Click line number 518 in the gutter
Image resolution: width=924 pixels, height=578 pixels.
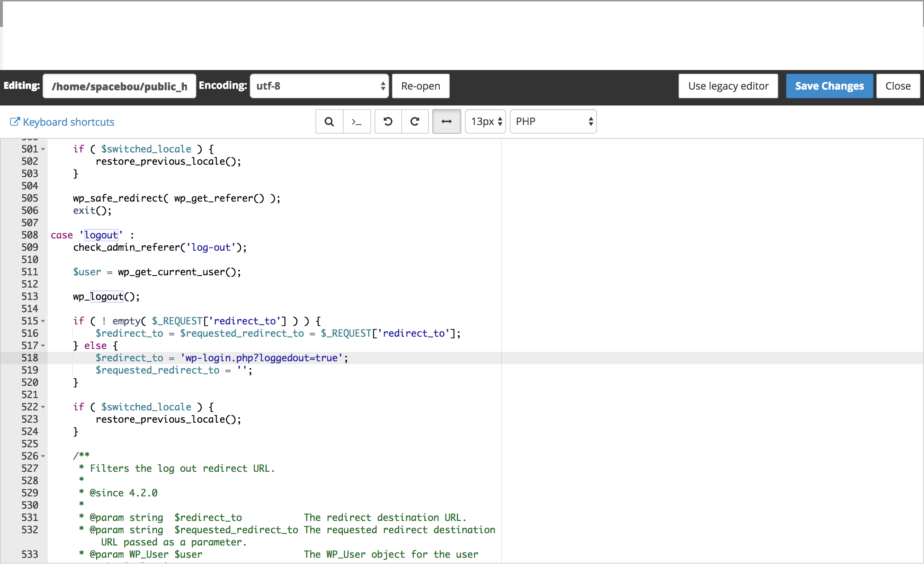[x=30, y=358]
